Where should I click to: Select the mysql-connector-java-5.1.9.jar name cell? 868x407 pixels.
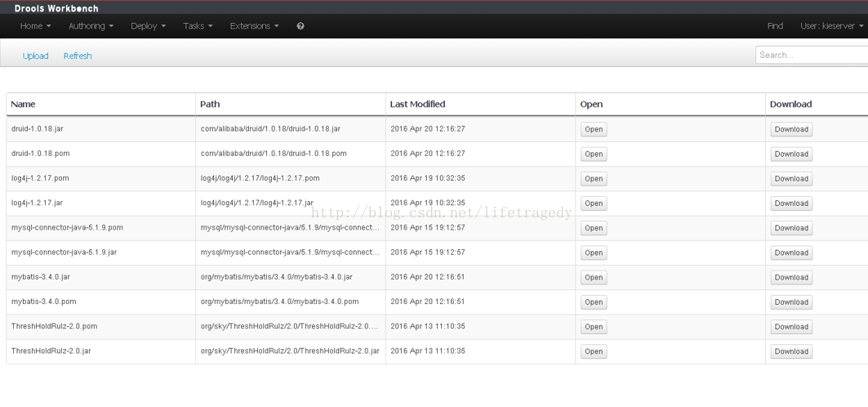pos(100,252)
